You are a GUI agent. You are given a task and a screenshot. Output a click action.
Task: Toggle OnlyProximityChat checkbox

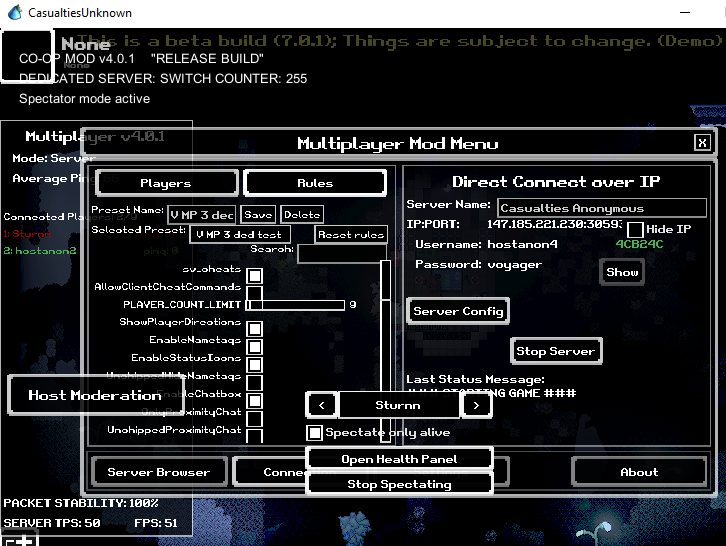[x=255, y=419]
